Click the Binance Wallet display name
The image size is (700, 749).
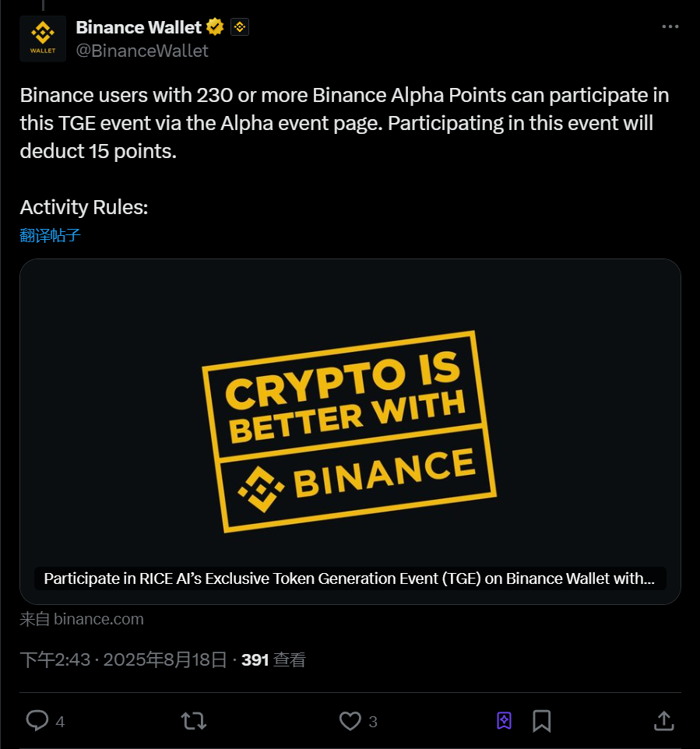(x=139, y=27)
